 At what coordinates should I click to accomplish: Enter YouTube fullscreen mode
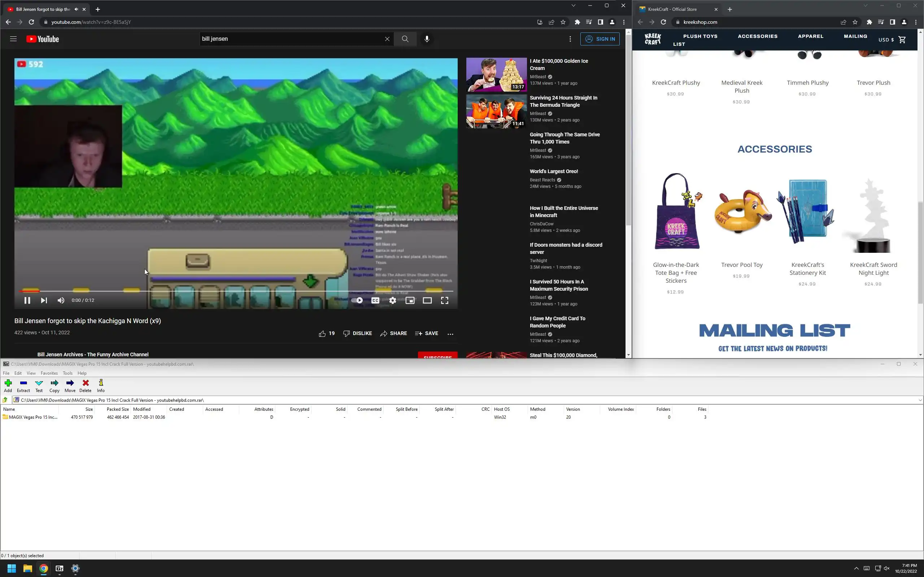pos(444,300)
